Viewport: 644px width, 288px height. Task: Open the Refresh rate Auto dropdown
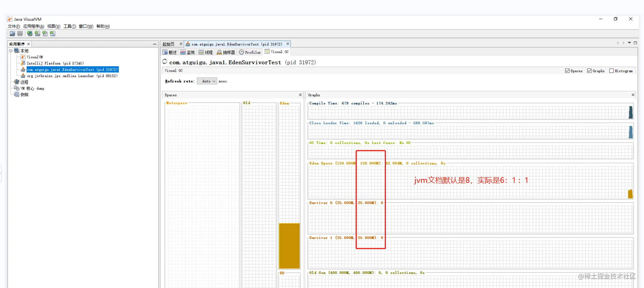pyautogui.click(x=207, y=81)
